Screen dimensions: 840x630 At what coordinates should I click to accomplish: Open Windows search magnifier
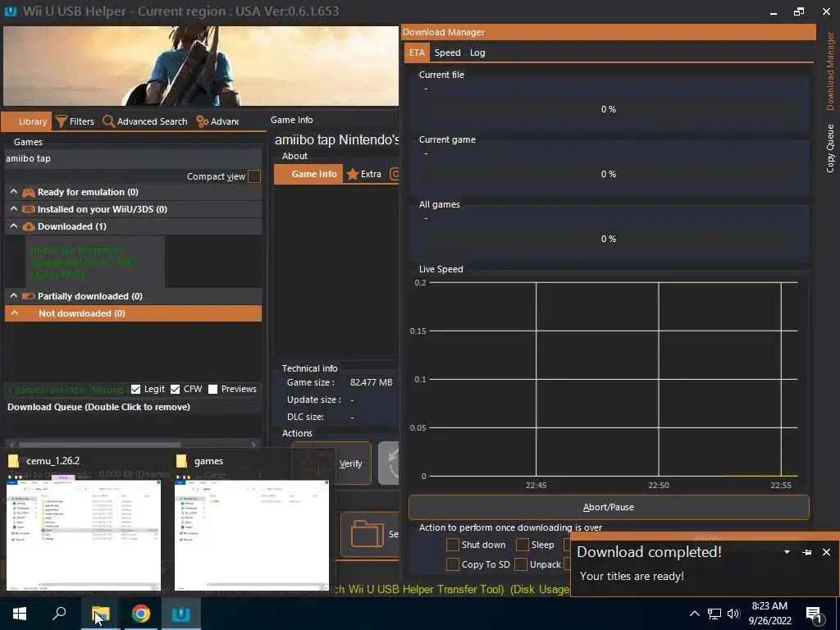tap(59, 614)
